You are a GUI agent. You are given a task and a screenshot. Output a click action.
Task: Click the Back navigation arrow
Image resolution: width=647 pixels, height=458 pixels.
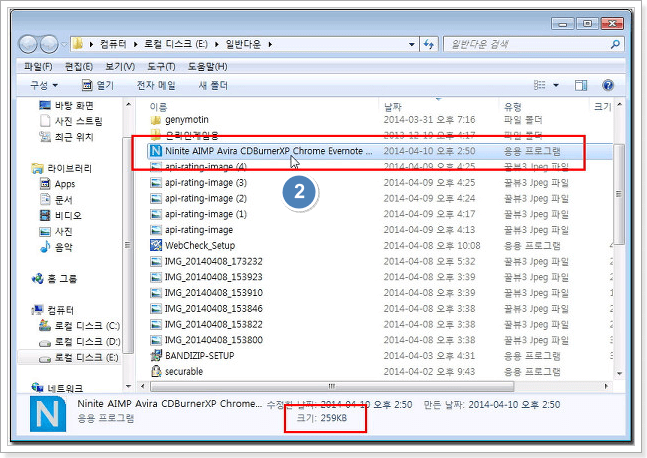tap(28, 44)
